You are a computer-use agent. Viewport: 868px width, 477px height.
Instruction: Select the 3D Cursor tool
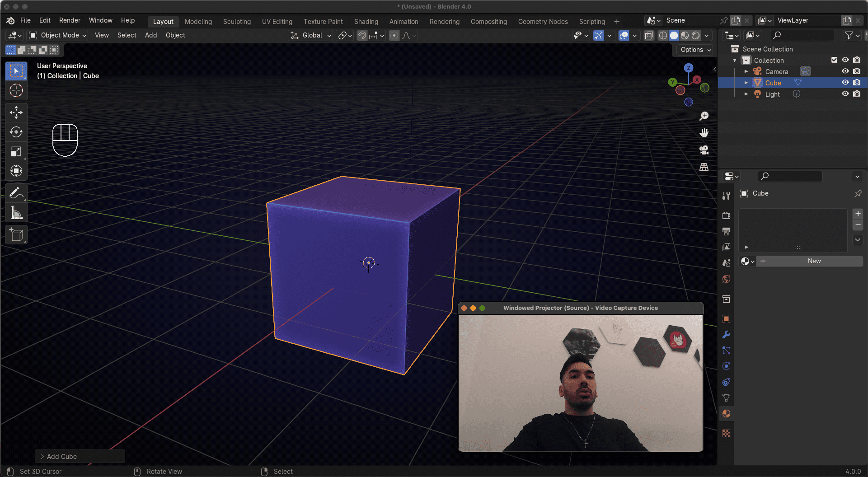16,90
